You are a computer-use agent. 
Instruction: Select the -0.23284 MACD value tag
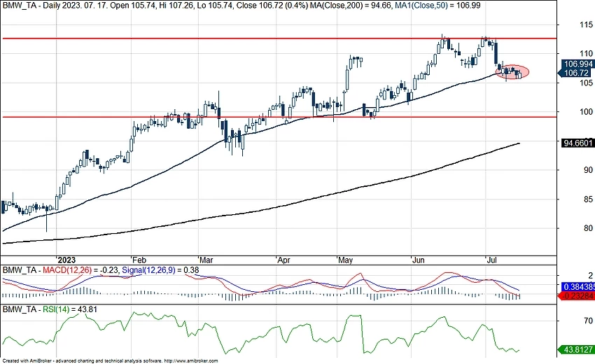(x=577, y=296)
